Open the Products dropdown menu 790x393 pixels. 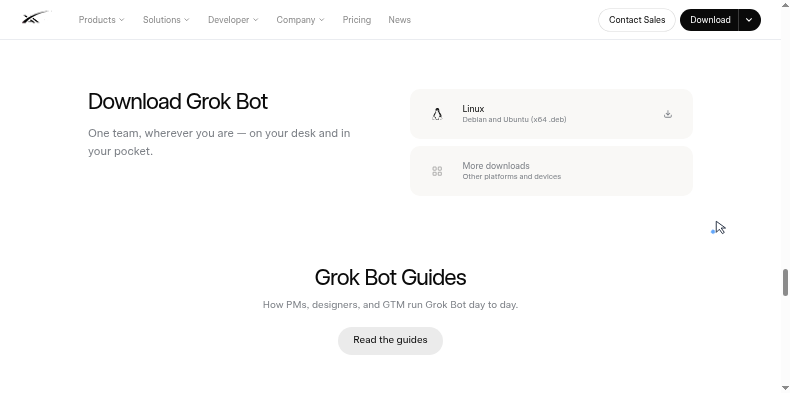[x=101, y=20]
